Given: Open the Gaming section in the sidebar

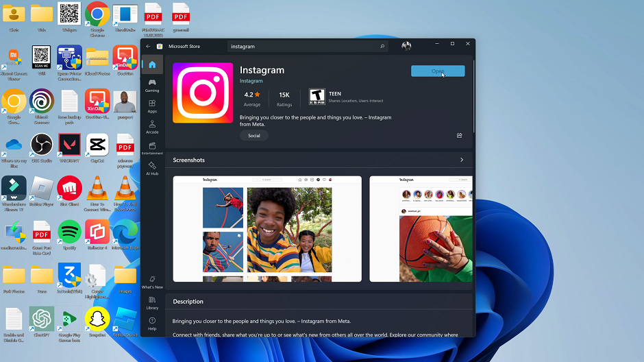Looking at the screenshot, I should pyautogui.click(x=152, y=86).
